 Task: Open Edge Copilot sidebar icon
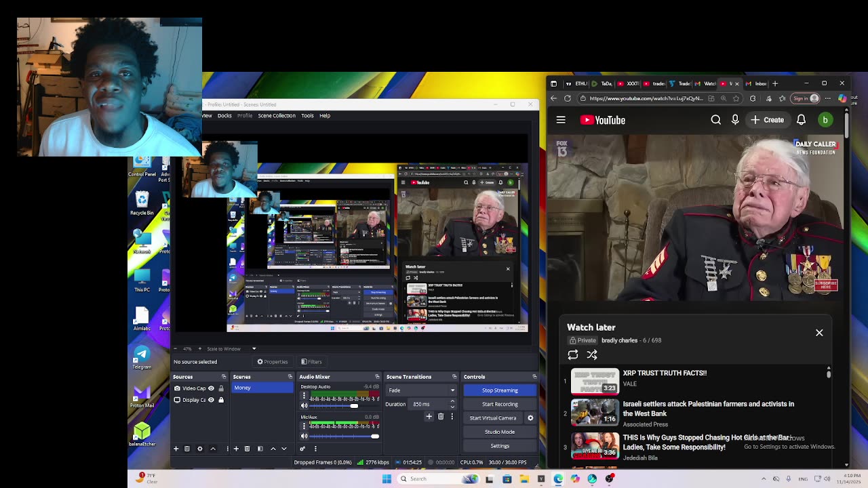pyautogui.click(x=842, y=98)
